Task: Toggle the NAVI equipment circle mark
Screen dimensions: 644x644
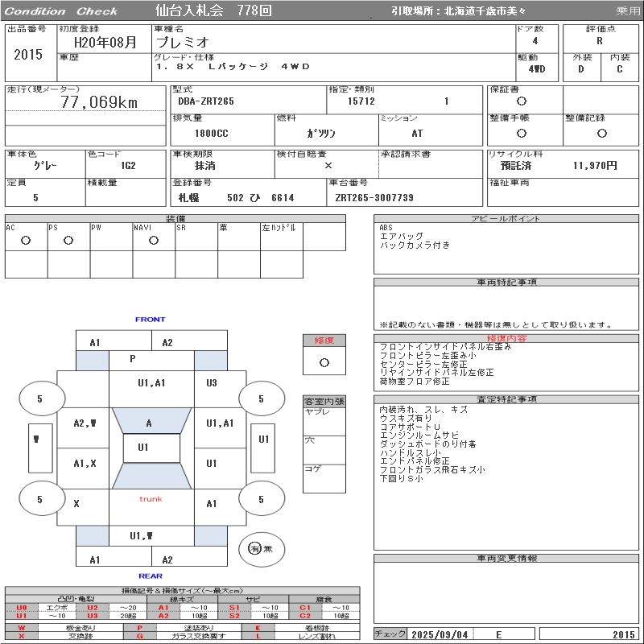Action: tap(154, 240)
